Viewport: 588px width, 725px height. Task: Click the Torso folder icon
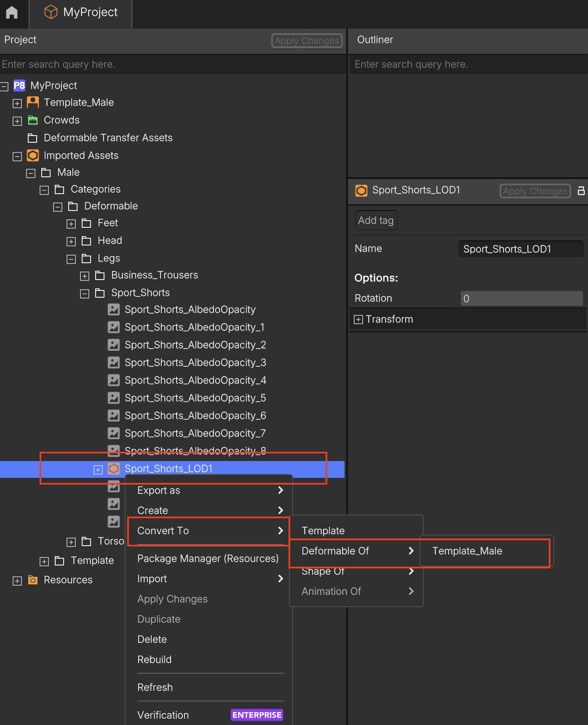[x=86, y=541]
